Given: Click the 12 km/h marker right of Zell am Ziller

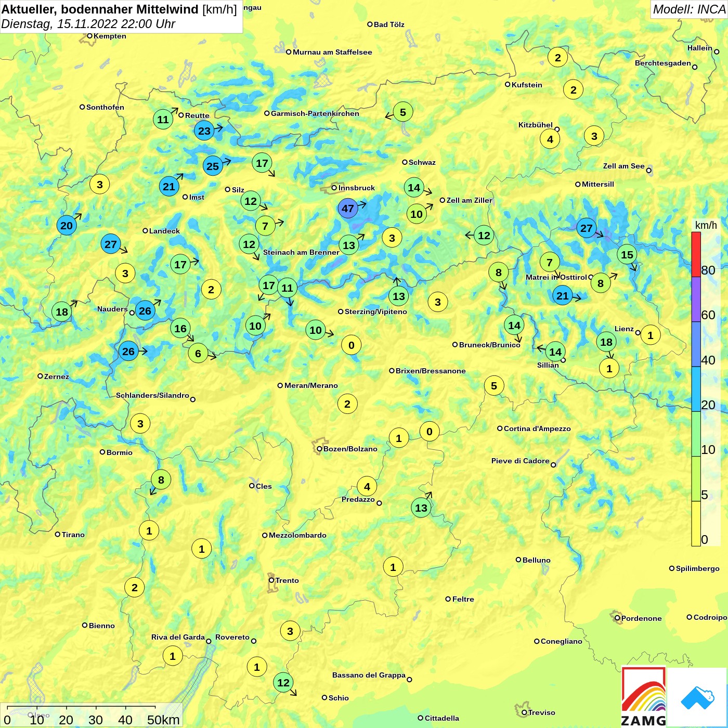Looking at the screenshot, I should (484, 235).
